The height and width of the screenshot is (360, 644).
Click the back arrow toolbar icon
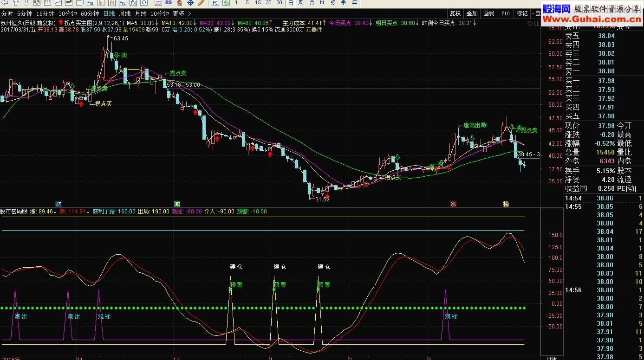5,3
